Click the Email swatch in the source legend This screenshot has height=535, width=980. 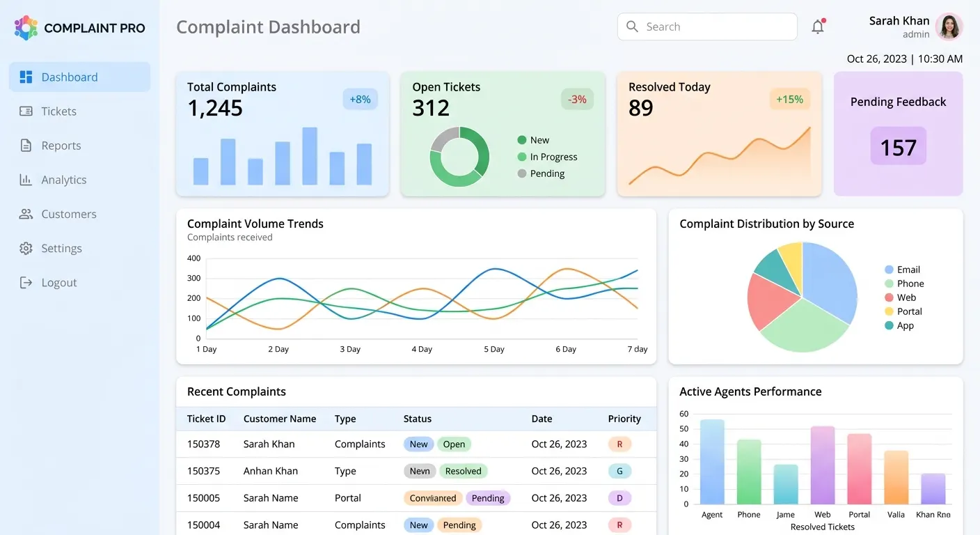[x=889, y=270]
